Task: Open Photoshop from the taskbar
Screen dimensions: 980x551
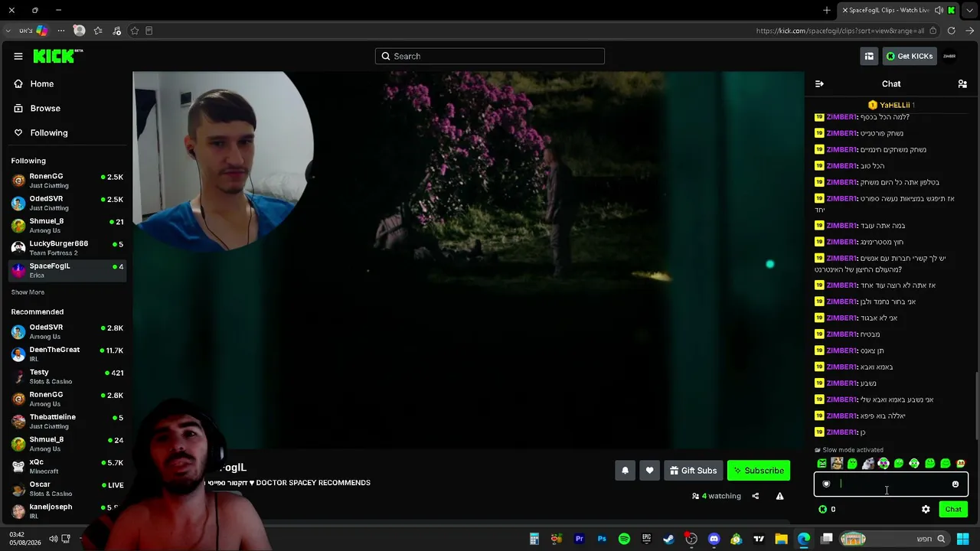Action: click(x=601, y=539)
